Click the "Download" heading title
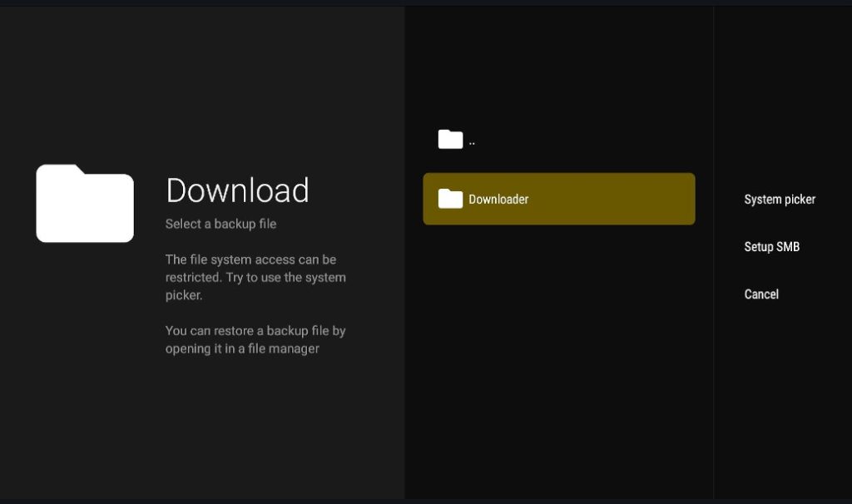 pos(237,190)
